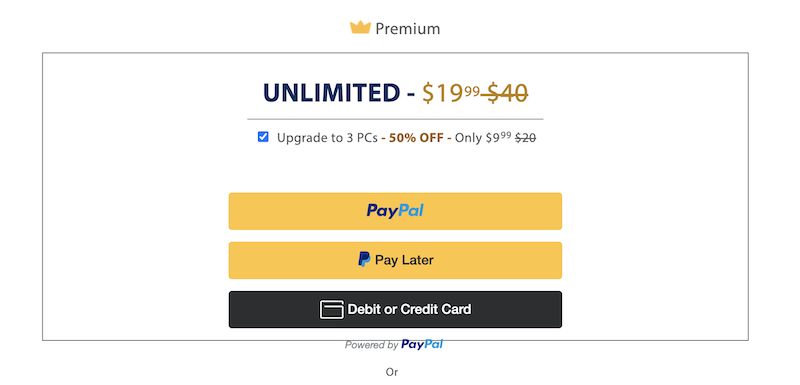Screen dimensions: 800x385
Task: Click the Upgrade to 3 PCs label text
Action: pyautogui.click(x=327, y=138)
